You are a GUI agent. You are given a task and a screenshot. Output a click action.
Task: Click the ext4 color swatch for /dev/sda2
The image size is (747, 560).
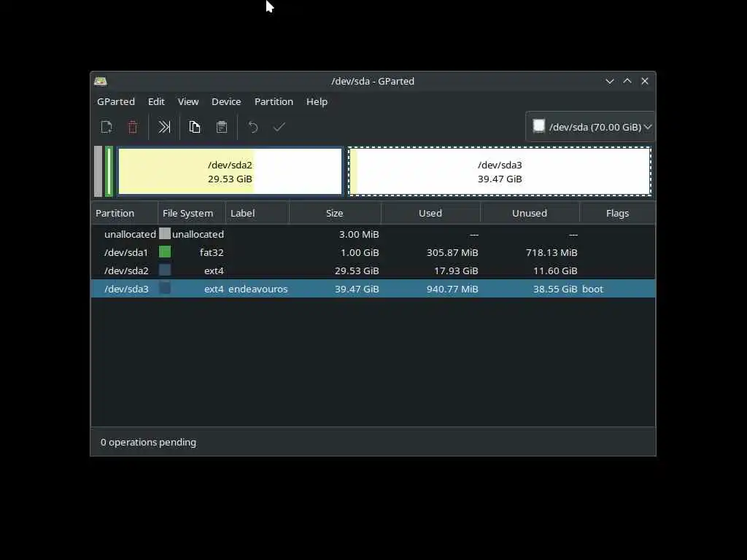point(165,270)
